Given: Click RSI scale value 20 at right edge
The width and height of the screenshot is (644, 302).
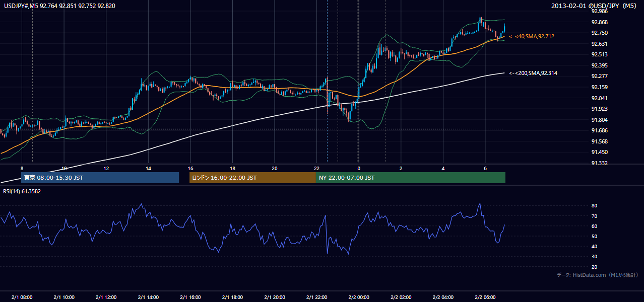Looking at the screenshot, I should (x=594, y=267).
